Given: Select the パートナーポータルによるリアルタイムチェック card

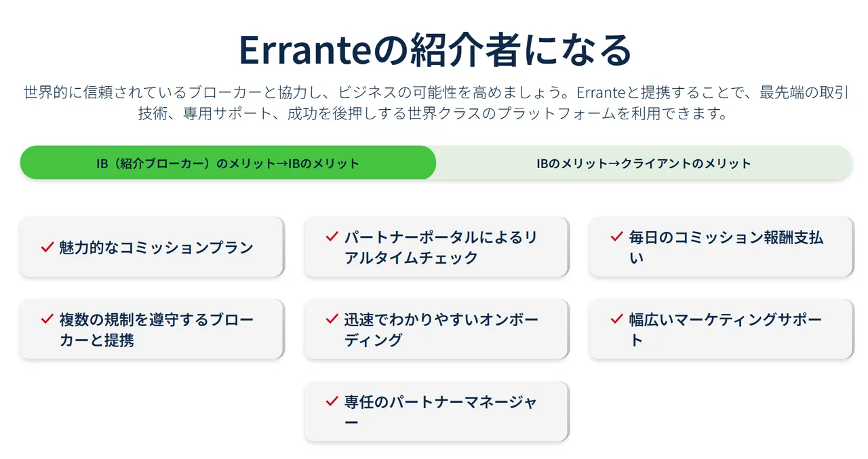Looking at the screenshot, I should 437,247.
